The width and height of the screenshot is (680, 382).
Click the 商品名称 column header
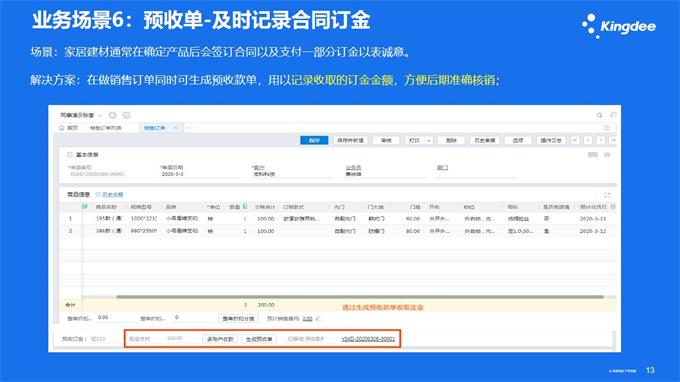point(106,207)
